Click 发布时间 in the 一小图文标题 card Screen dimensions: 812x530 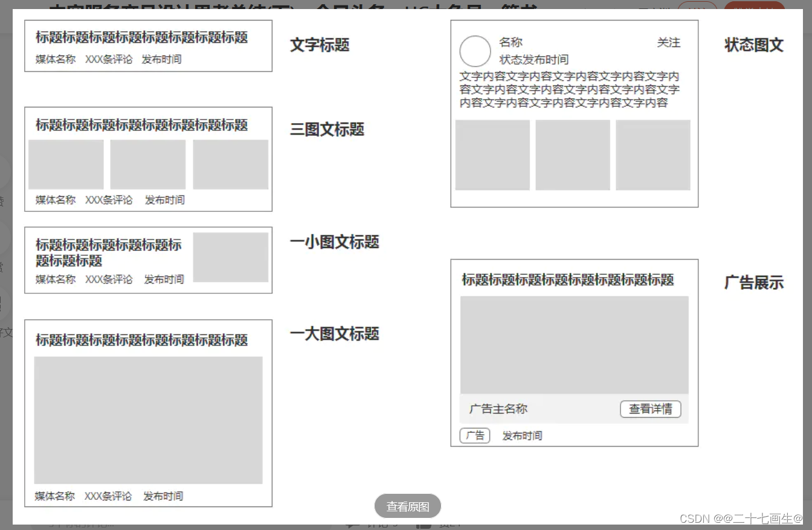tap(164, 279)
